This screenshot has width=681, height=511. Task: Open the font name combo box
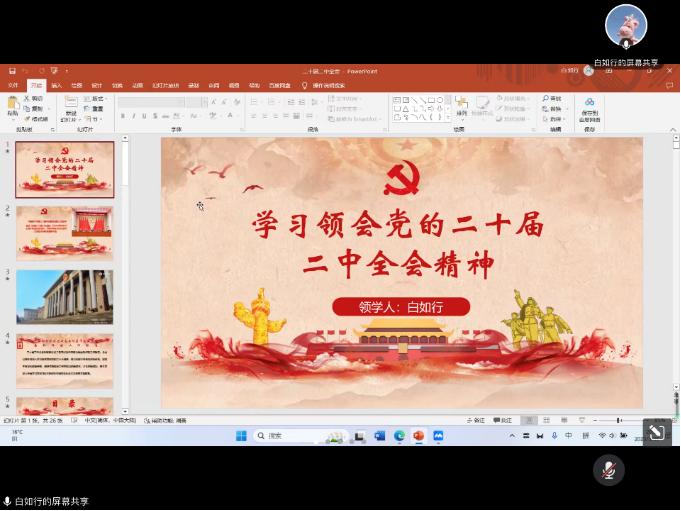(160, 102)
